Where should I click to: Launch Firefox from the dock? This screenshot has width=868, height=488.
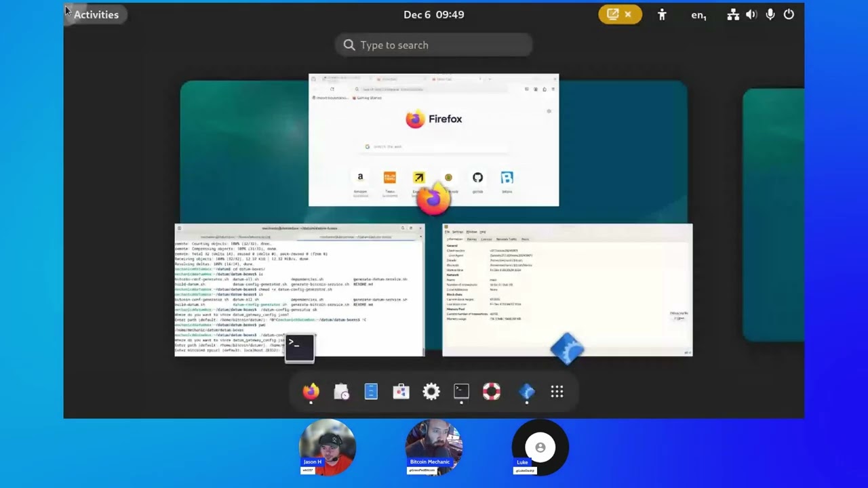coord(311,391)
